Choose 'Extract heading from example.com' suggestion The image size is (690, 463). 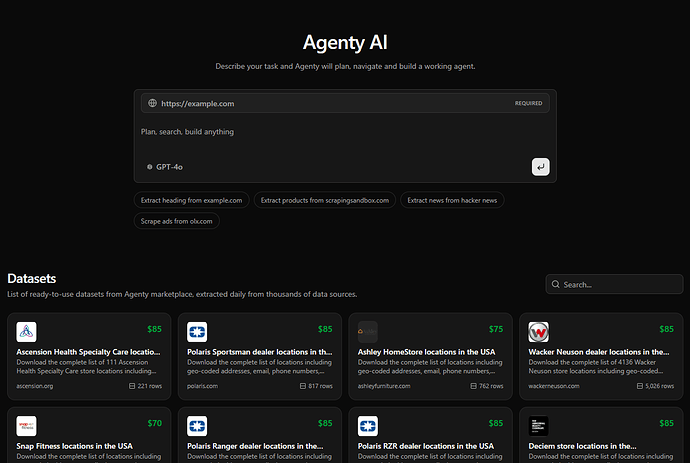coord(191,200)
